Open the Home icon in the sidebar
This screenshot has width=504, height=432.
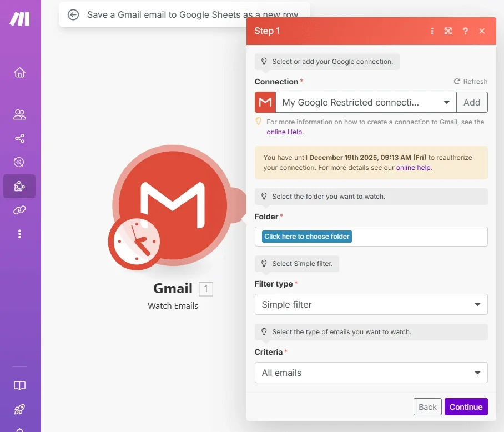pos(19,73)
